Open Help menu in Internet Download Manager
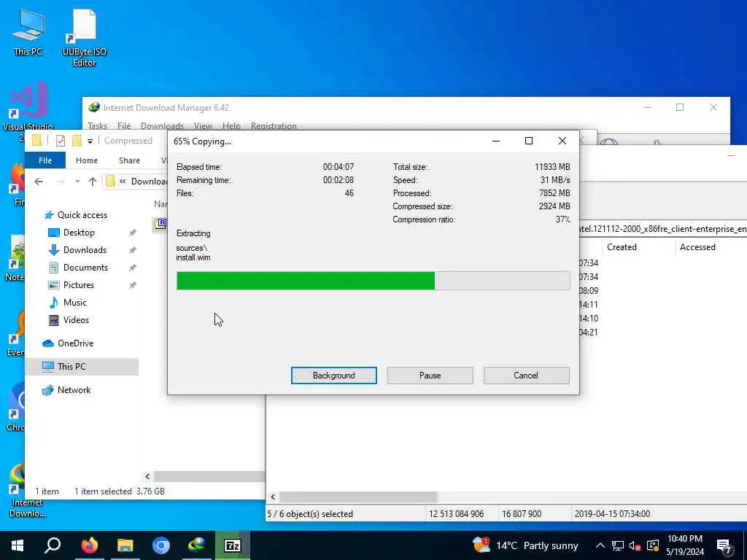The width and height of the screenshot is (747, 560). [x=231, y=125]
